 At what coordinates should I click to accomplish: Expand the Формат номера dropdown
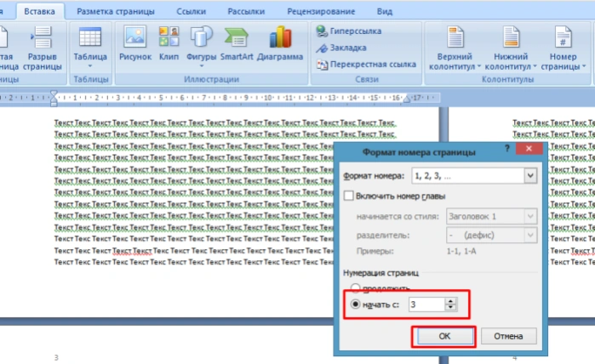coord(530,176)
